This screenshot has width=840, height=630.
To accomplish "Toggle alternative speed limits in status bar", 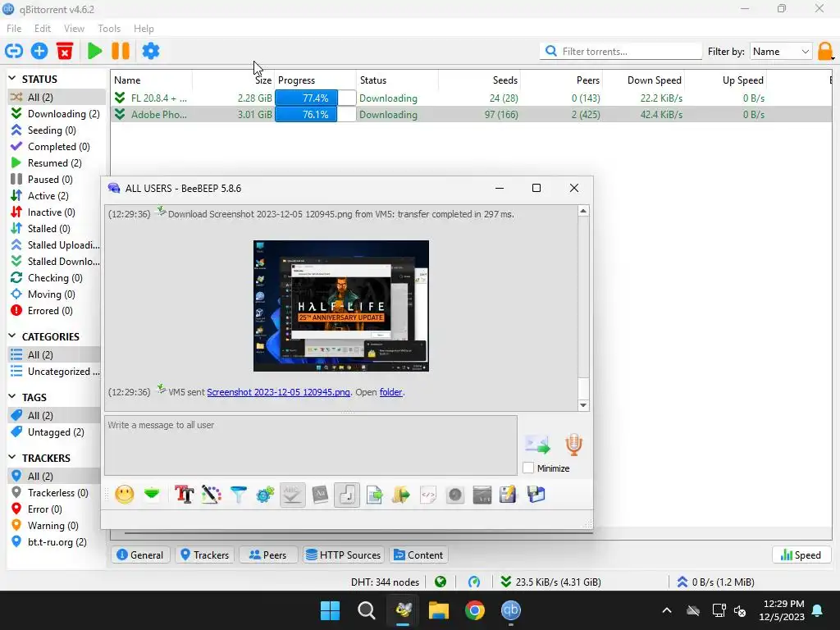I will tap(474, 582).
